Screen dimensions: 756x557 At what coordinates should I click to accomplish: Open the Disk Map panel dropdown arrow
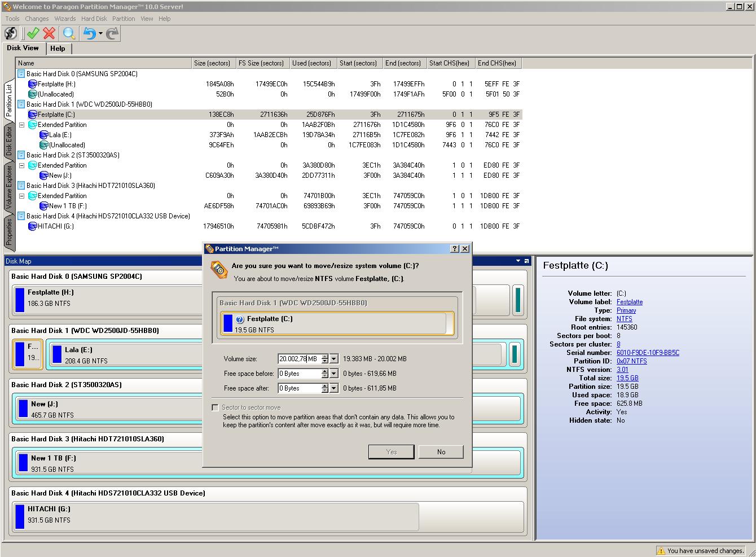coord(518,261)
